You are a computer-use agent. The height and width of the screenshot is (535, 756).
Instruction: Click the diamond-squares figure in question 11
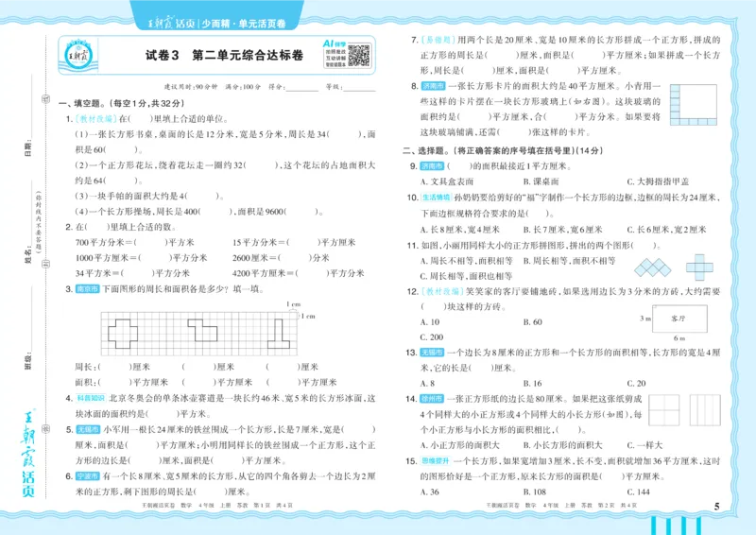click(653, 267)
